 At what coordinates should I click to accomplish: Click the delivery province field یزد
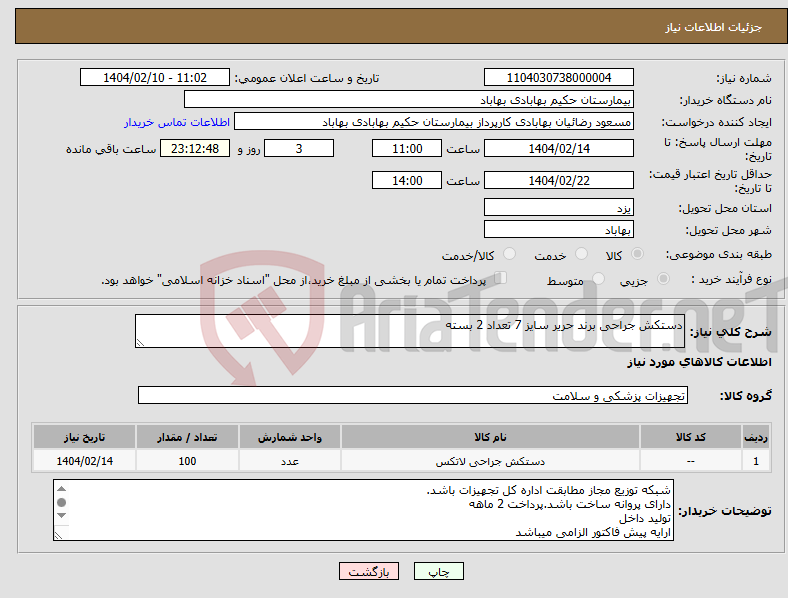pyautogui.click(x=558, y=207)
